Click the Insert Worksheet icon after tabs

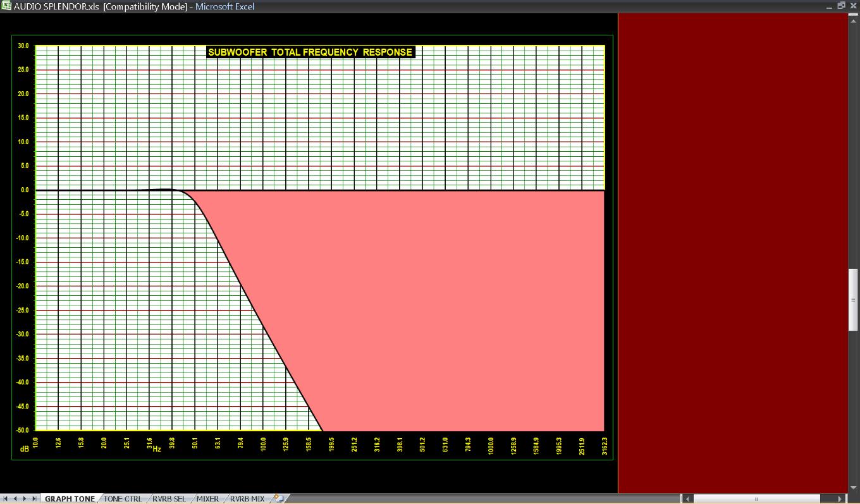(279, 499)
